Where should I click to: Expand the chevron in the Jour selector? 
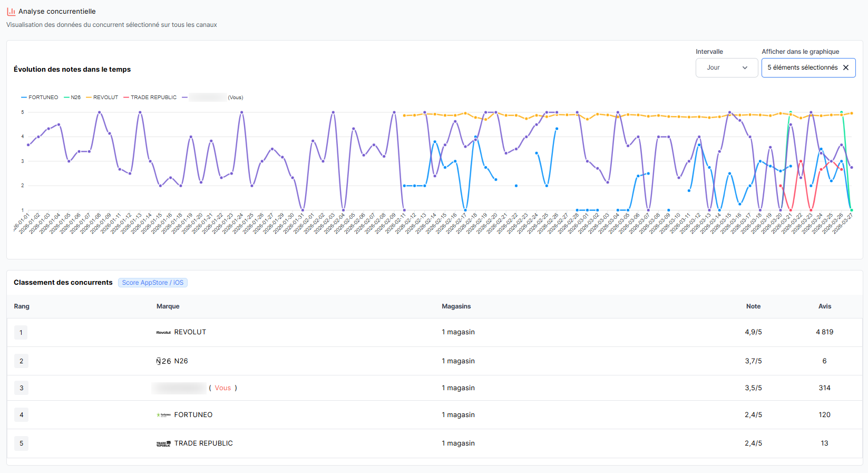[745, 67]
